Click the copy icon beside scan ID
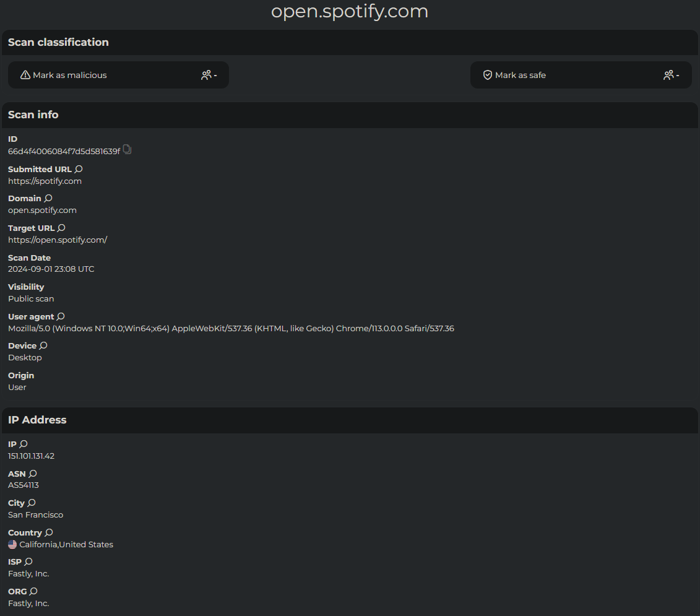This screenshot has height=616, width=700. [x=127, y=149]
